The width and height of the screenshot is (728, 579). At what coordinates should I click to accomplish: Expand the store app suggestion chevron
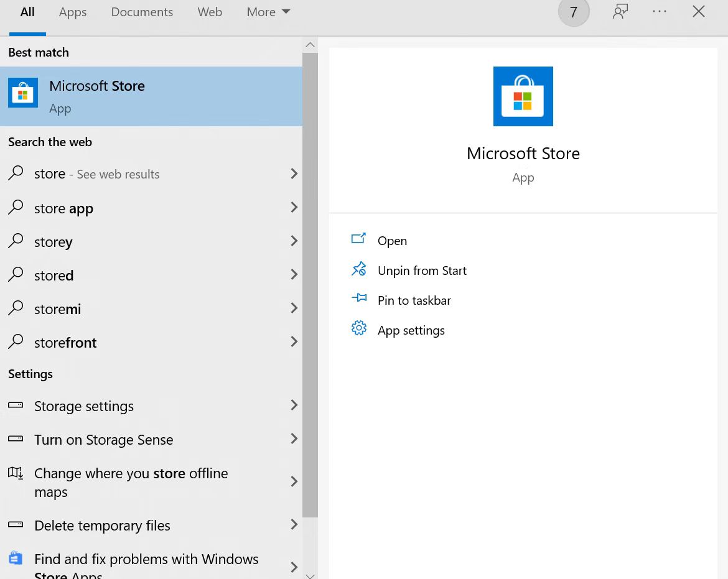[x=294, y=207]
